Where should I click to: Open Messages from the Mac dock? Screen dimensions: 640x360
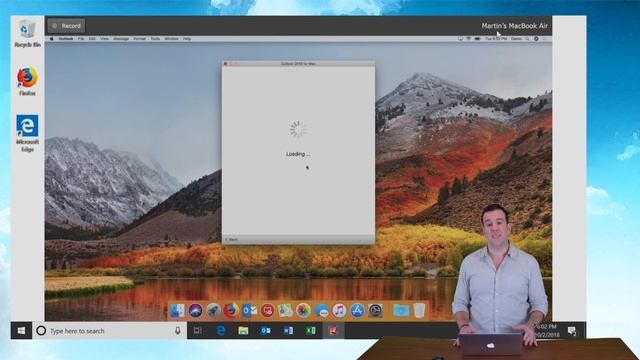322,311
